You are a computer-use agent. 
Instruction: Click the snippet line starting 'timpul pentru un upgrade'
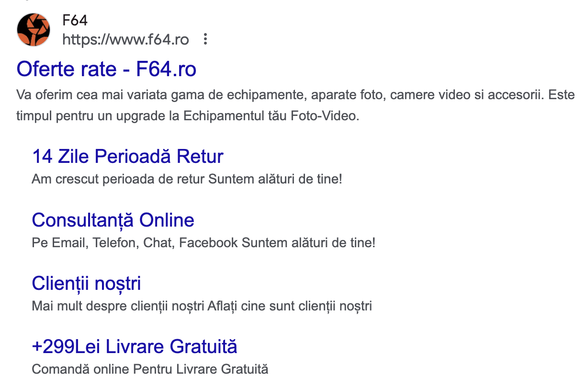pyautogui.click(x=188, y=116)
